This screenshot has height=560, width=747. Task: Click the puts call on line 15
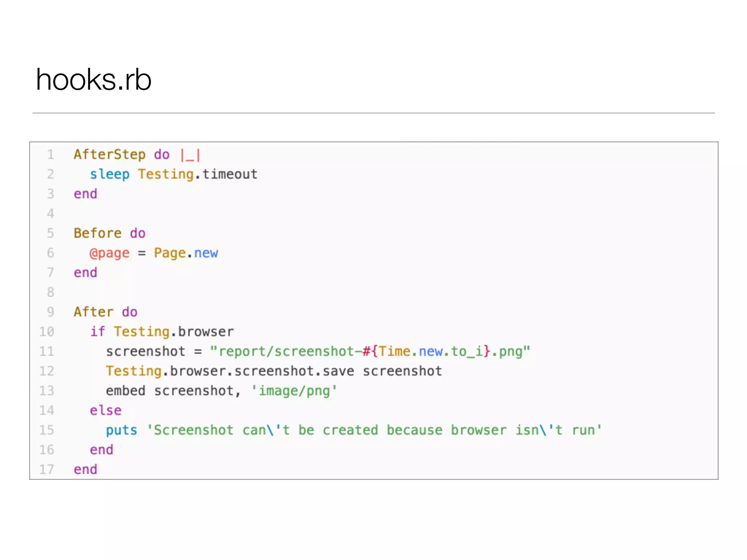[x=121, y=430]
